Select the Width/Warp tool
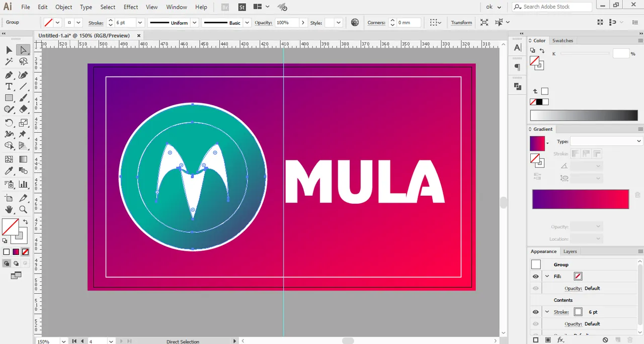This screenshot has width=644, height=344. (9, 134)
